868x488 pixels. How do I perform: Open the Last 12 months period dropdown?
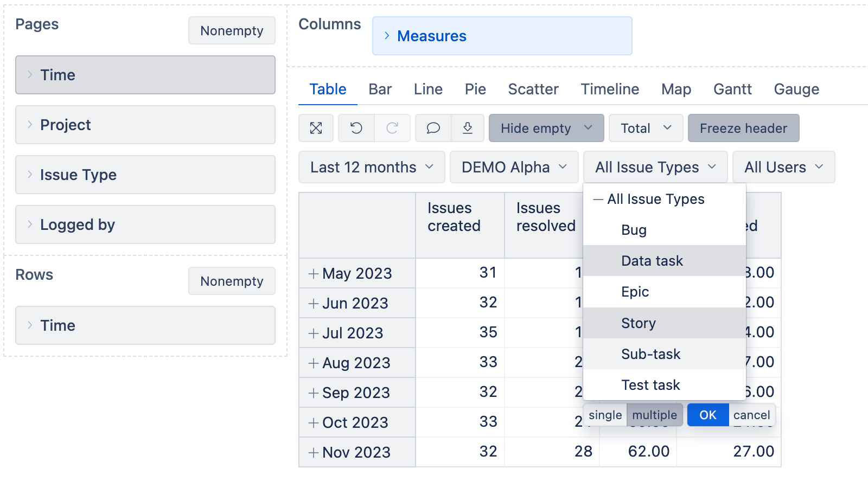tap(371, 167)
